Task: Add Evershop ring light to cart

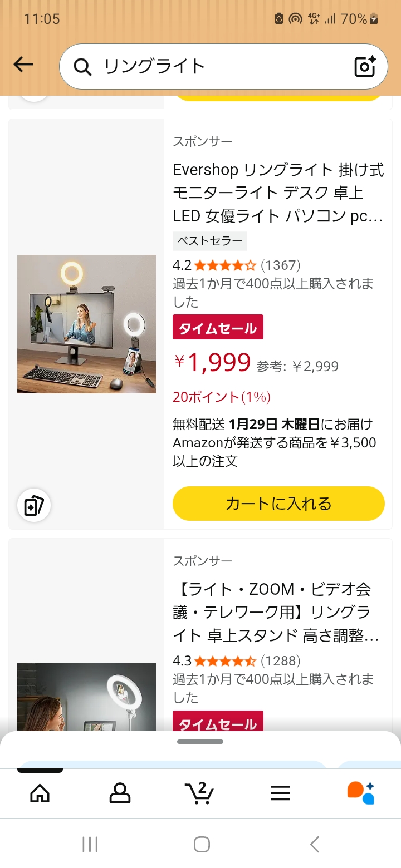Action: point(278,504)
